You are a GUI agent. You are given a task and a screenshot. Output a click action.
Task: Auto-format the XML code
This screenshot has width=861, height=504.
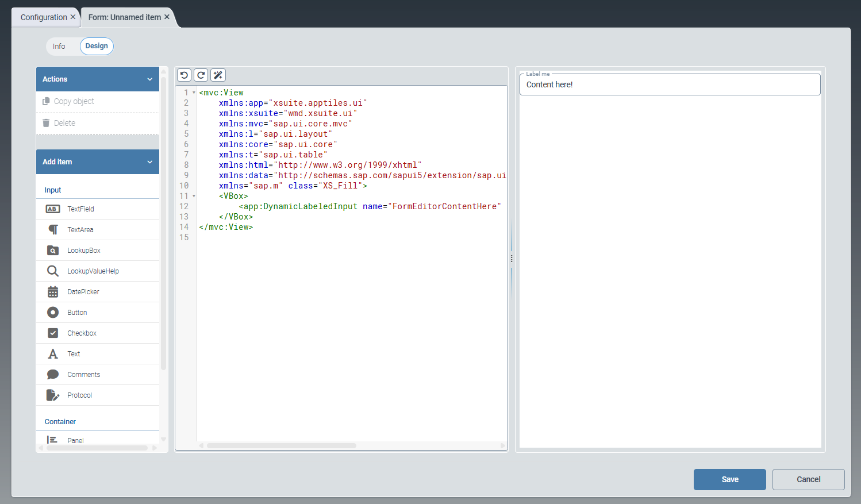tap(217, 75)
